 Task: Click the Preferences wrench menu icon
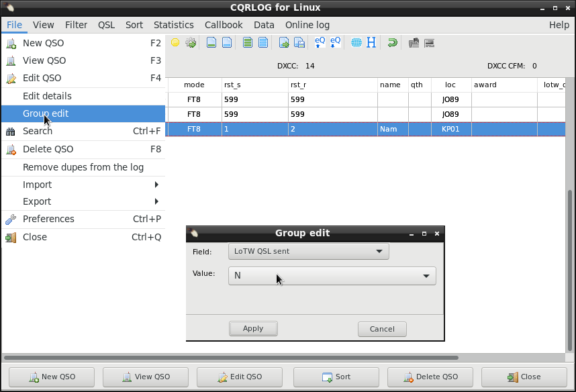[x=11, y=219]
